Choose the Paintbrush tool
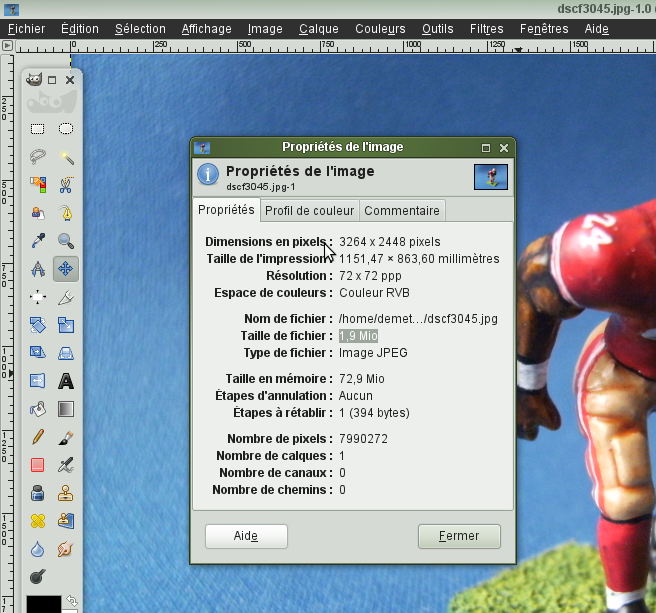656x613 pixels. 66,437
